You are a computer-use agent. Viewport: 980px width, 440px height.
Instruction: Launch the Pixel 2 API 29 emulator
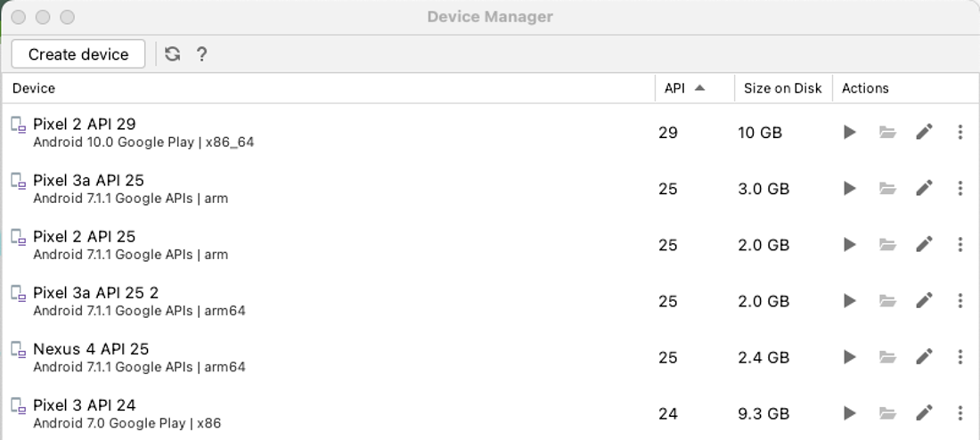[849, 132]
